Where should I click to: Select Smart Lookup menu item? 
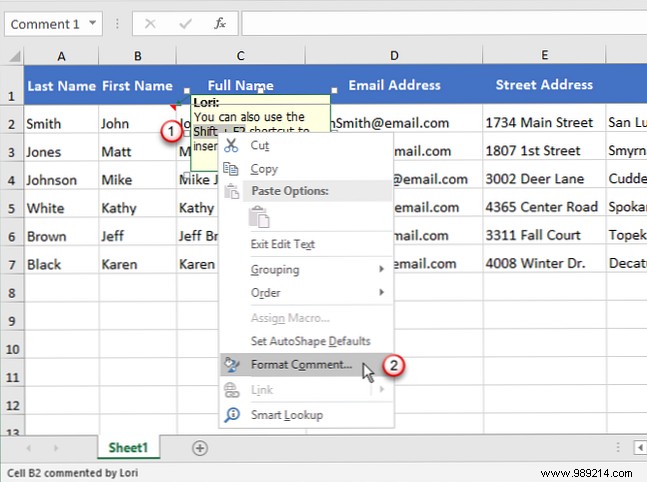click(x=306, y=415)
